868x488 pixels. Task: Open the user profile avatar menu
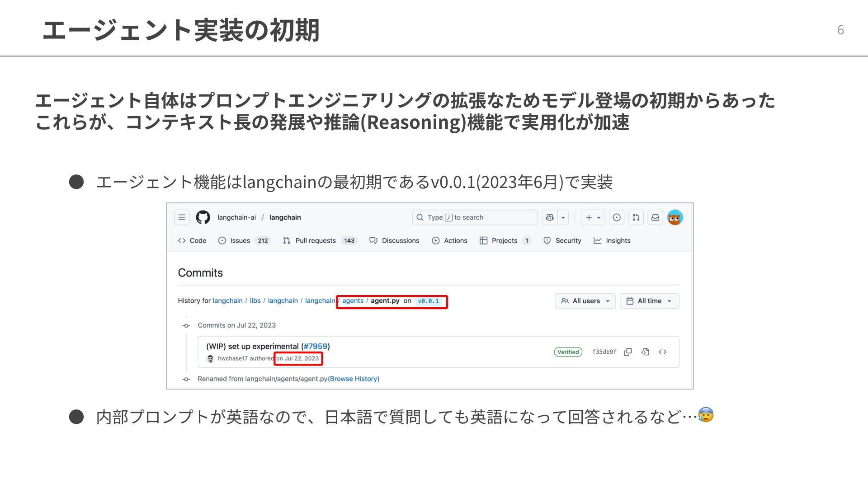tap(675, 217)
